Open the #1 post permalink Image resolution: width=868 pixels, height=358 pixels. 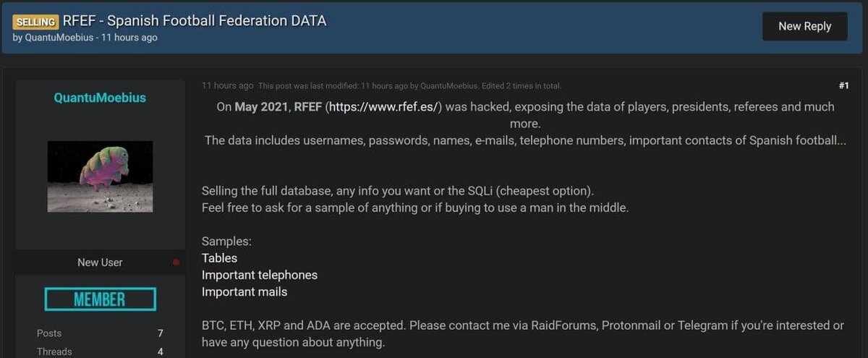[x=843, y=85]
